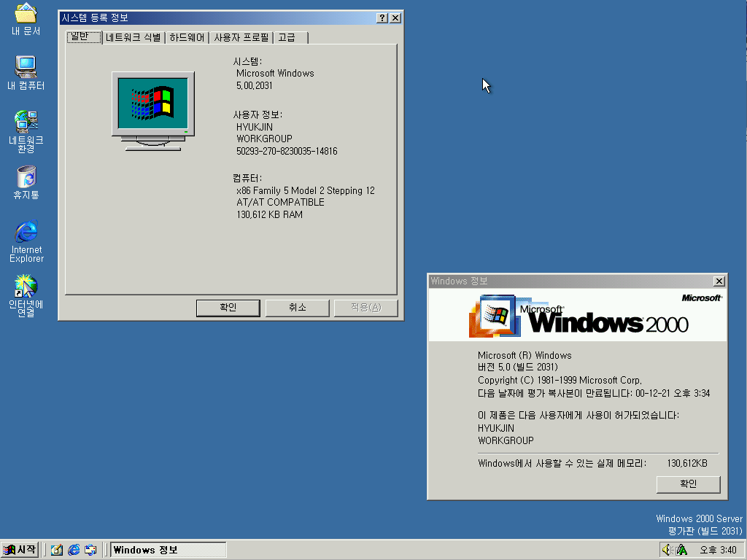Click the Windows 정보 taskbar button
Image resolution: width=747 pixels, height=560 pixels.
[169, 550]
